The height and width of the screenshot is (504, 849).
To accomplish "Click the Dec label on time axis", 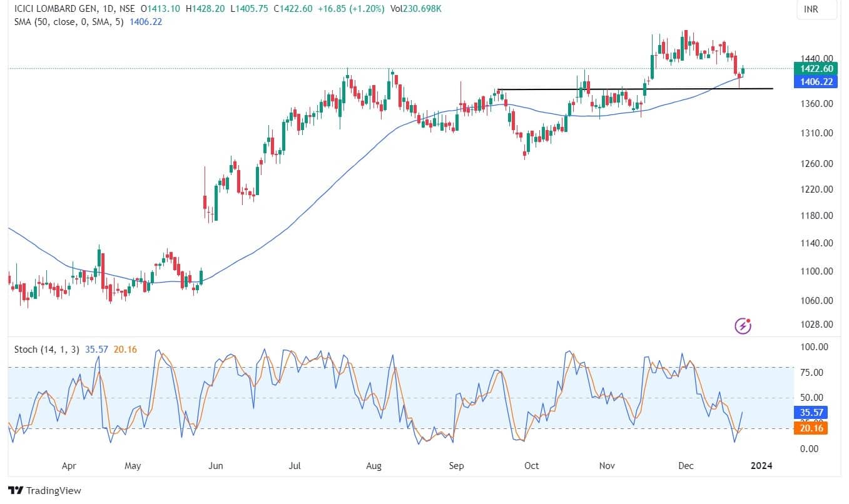I will coord(686,466).
